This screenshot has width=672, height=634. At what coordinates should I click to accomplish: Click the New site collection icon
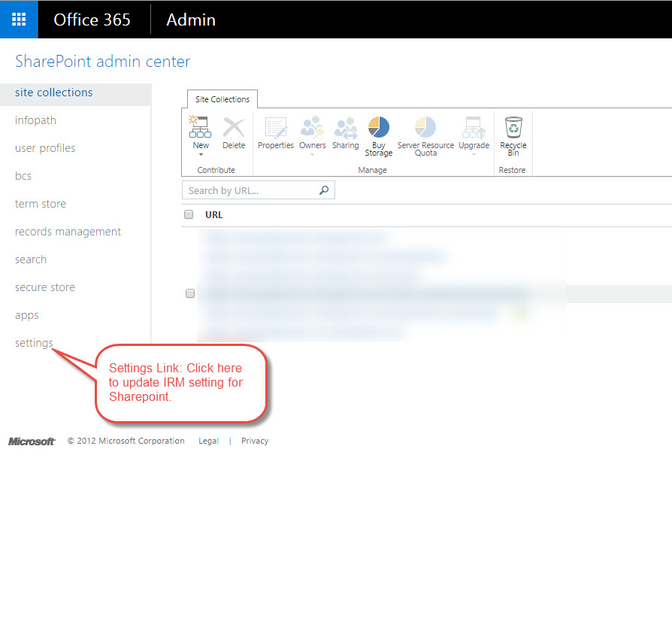coord(200,127)
